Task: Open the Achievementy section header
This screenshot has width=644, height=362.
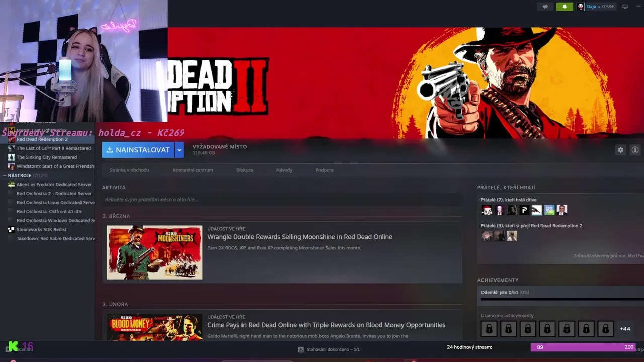Action: point(498,280)
